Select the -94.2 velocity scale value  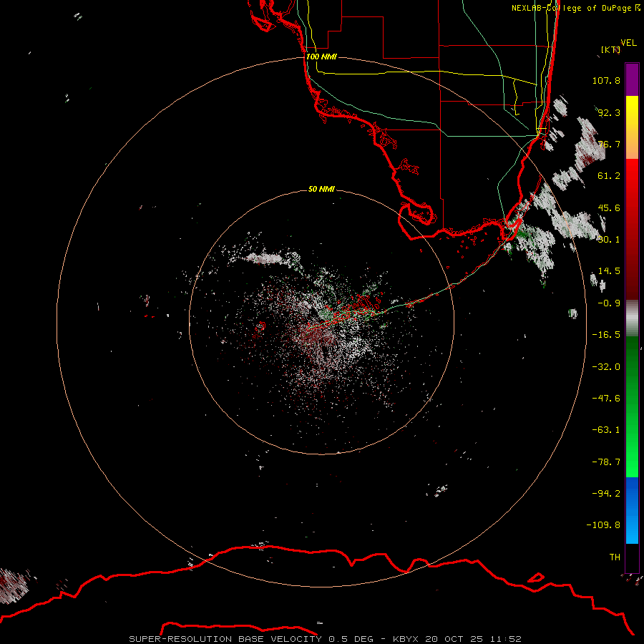pyautogui.click(x=606, y=493)
